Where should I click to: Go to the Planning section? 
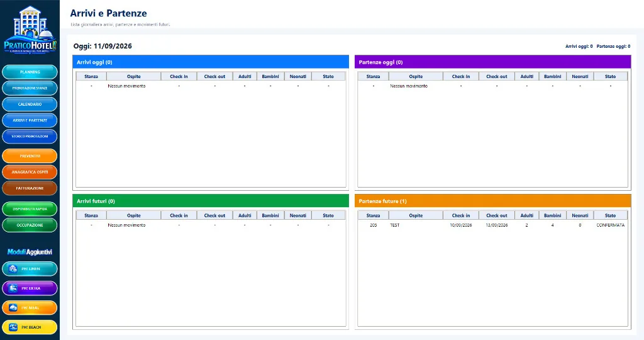point(30,72)
